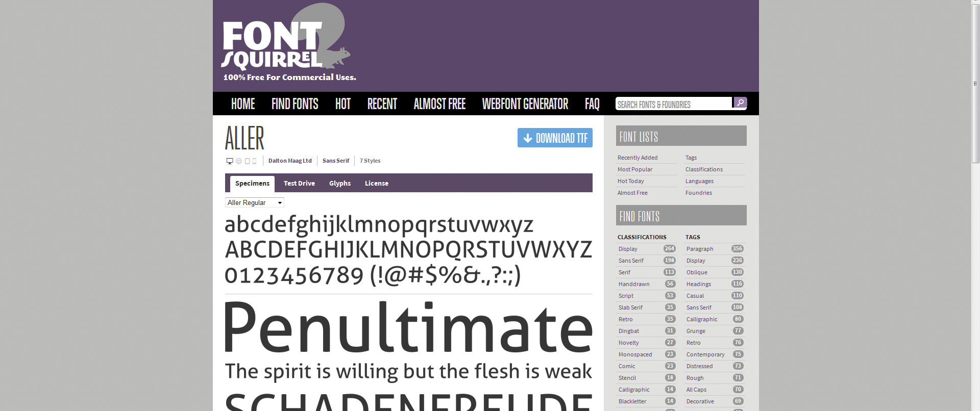Click the magnifier search button
980x411 pixels.
point(740,103)
